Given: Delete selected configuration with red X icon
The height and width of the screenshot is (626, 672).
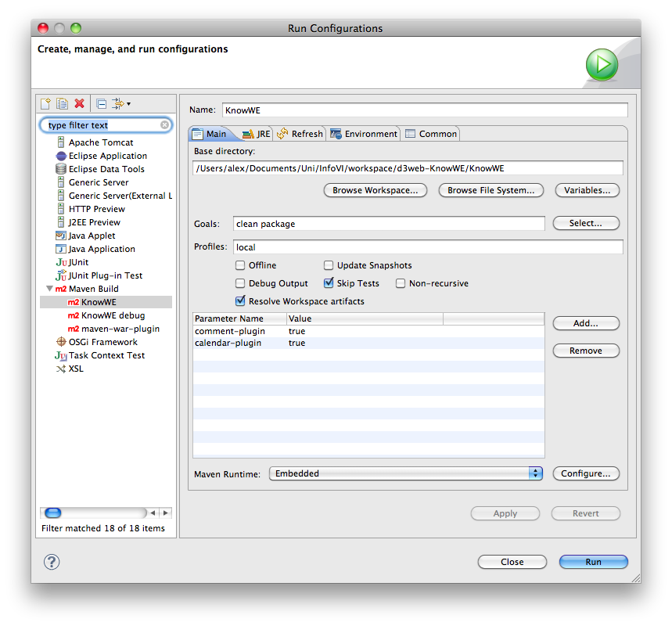Looking at the screenshot, I should click(79, 104).
